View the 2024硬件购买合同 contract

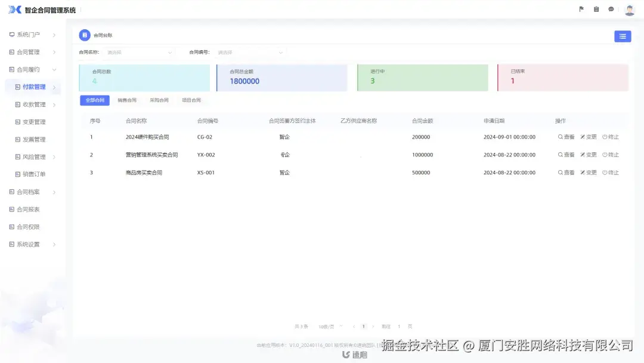tap(566, 137)
